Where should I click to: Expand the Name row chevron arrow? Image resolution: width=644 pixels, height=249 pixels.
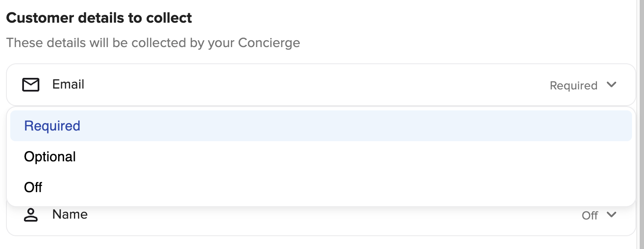tap(612, 215)
